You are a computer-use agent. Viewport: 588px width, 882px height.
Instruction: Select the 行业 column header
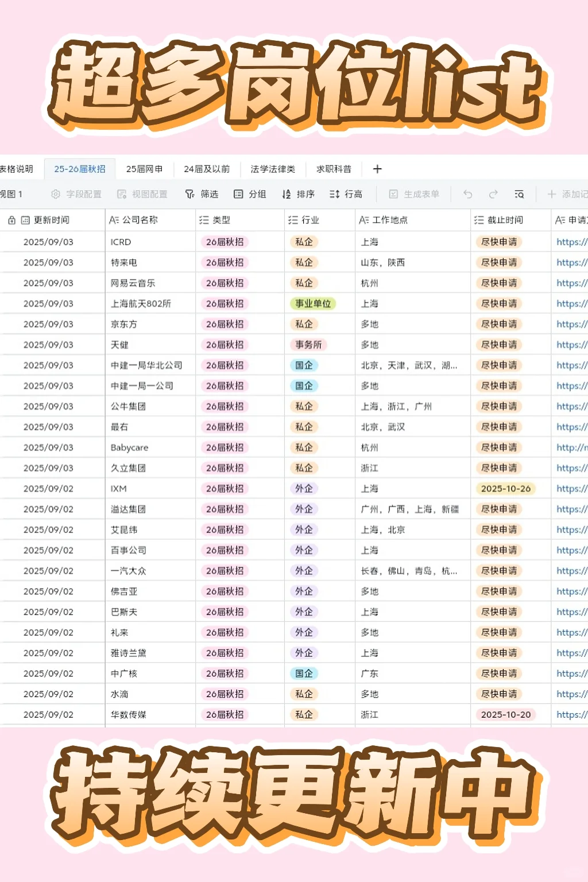pyautogui.click(x=320, y=220)
